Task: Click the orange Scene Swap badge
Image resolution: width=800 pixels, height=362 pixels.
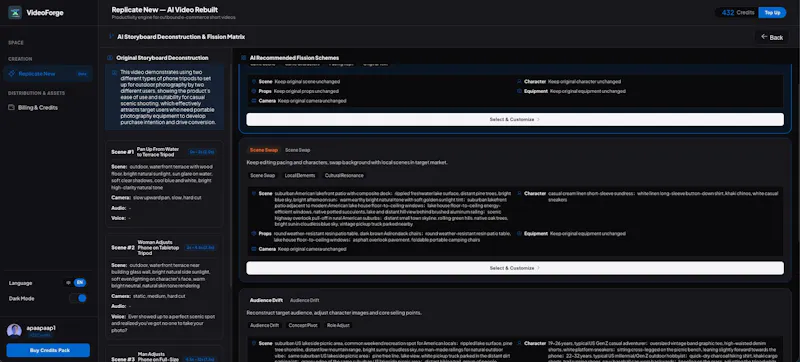Action: (x=264, y=150)
